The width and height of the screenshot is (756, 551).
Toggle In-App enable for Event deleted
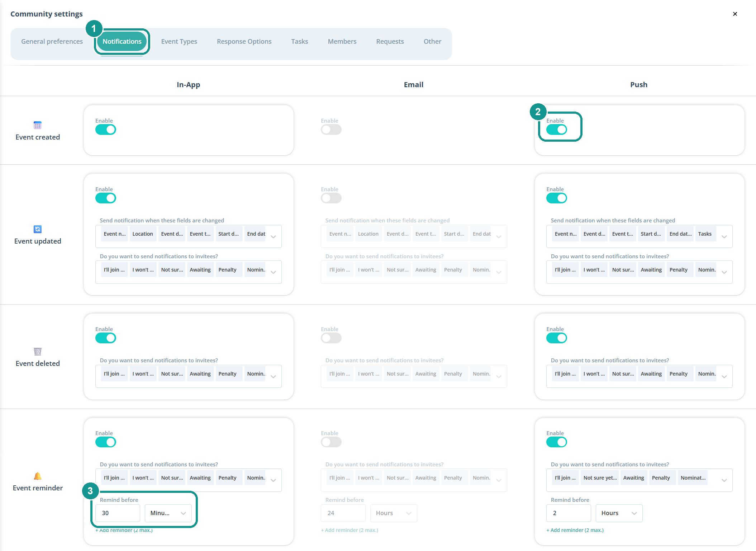106,338
